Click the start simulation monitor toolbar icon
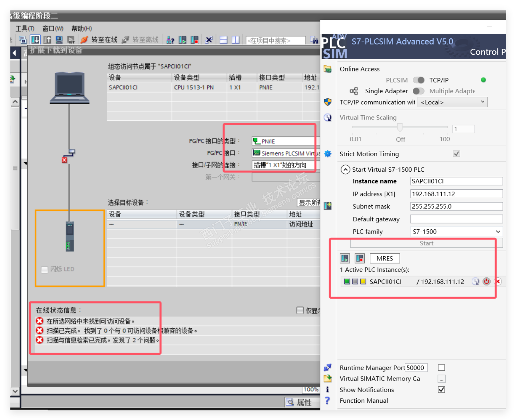The width and height of the screenshot is (516, 420). tap(59, 40)
